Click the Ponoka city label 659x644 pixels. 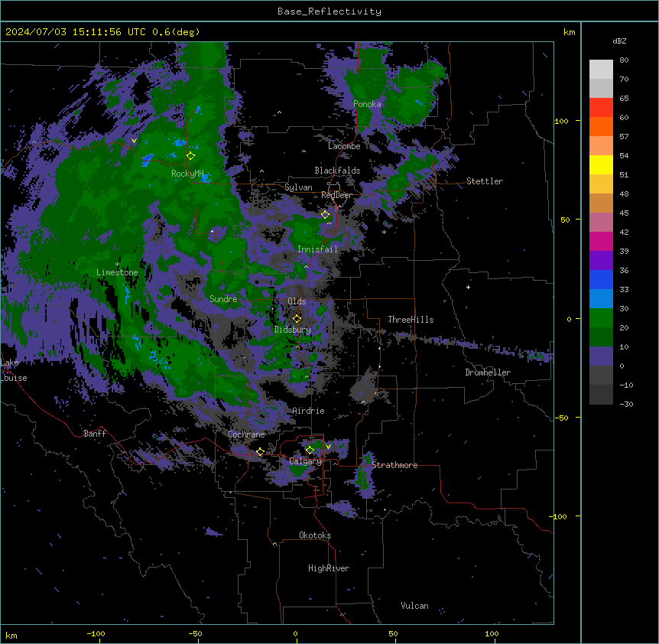click(367, 104)
